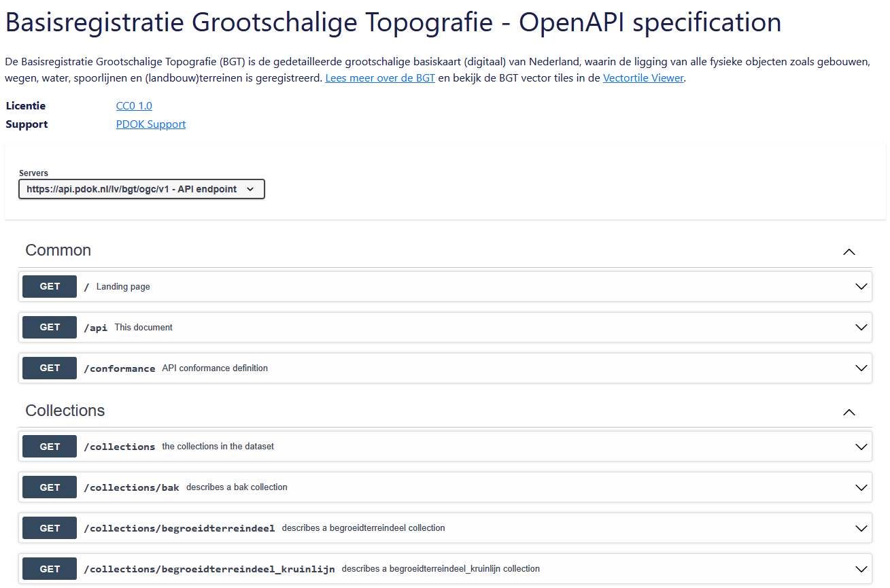This screenshot has width=890, height=588.
Task: Open the CC0 1.0 license link
Action: 134,105
